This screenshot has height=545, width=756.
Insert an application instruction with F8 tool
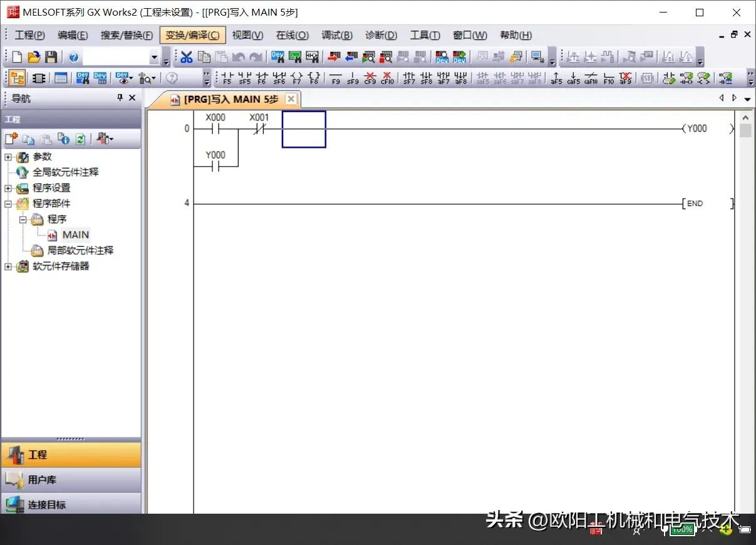tap(314, 78)
